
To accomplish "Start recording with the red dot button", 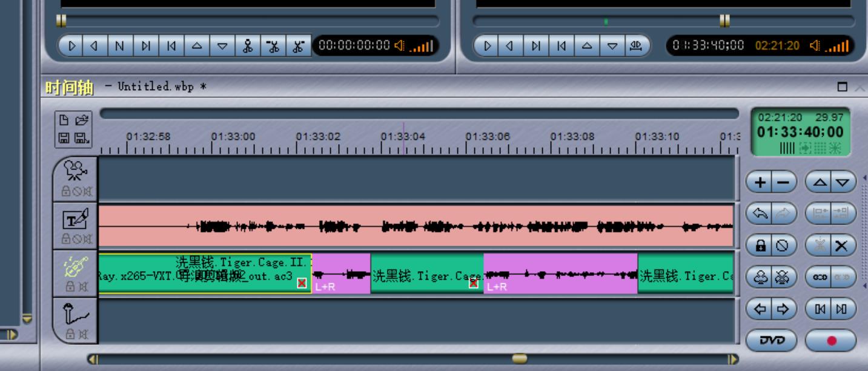I will (x=830, y=341).
